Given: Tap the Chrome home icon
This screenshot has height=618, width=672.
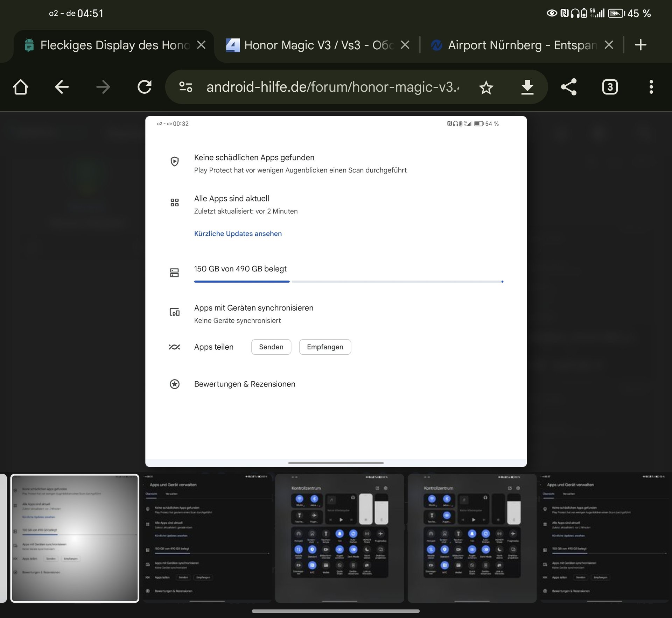Looking at the screenshot, I should point(21,87).
